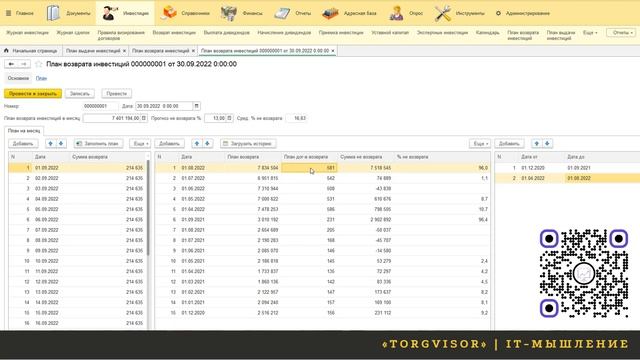Screen dimensions: 640x360
Task: Select row 02.09.2022 in left table
Action: (x=78, y=178)
